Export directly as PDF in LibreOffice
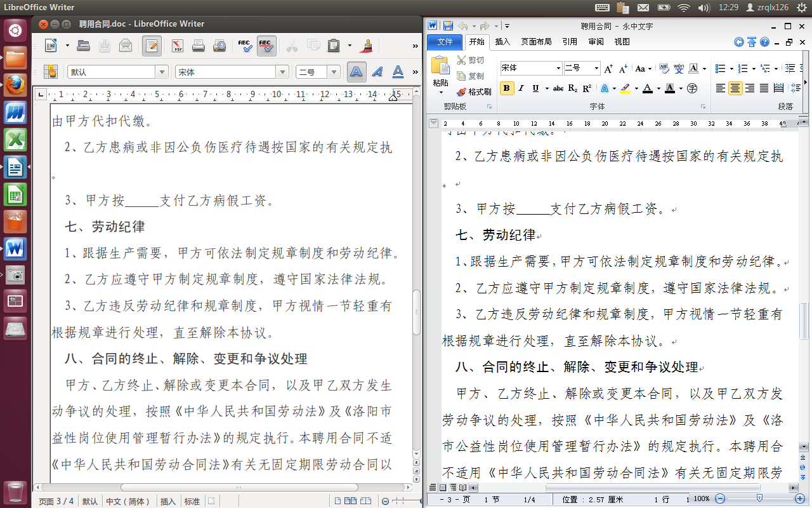The height and width of the screenshot is (508, 812). (x=178, y=45)
